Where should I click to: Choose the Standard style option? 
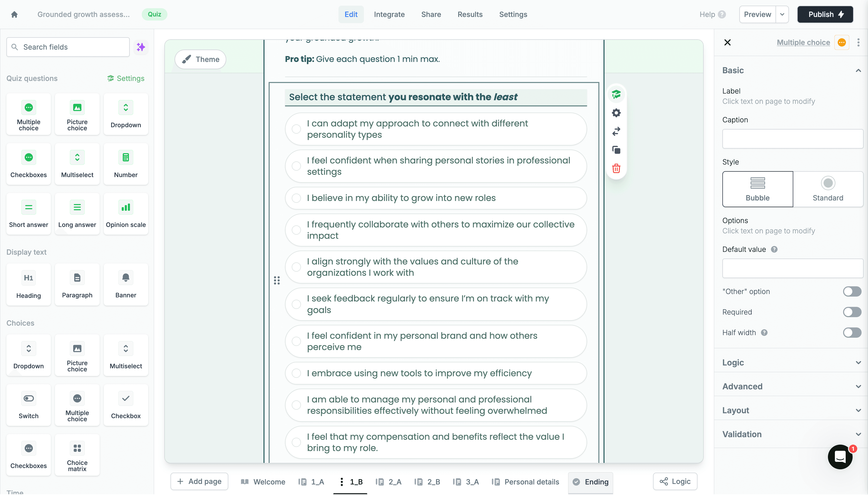pyautogui.click(x=828, y=189)
